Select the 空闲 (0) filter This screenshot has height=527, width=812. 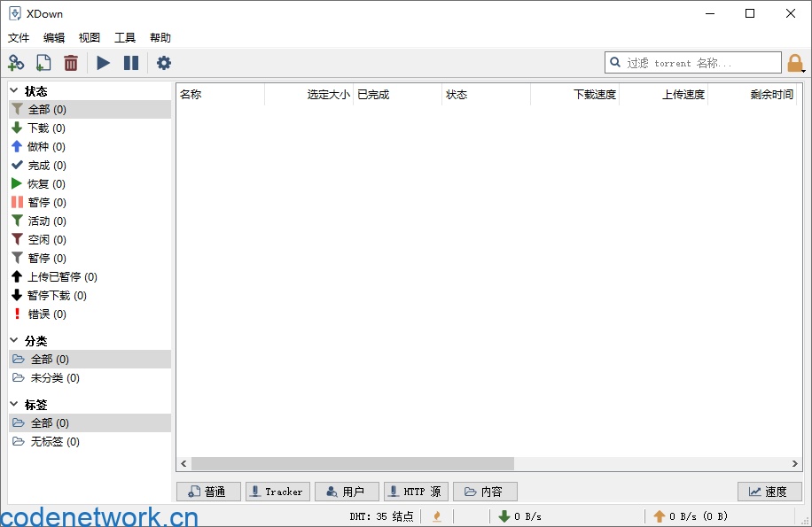coord(90,240)
